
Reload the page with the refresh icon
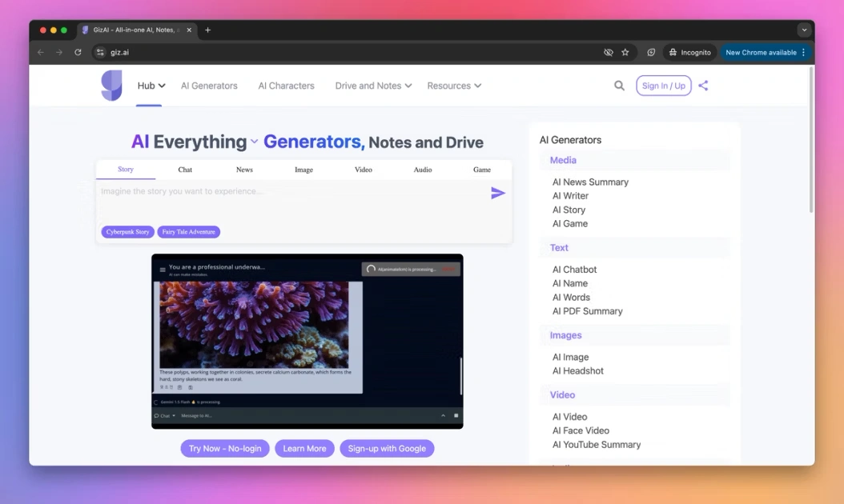pos(78,51)
